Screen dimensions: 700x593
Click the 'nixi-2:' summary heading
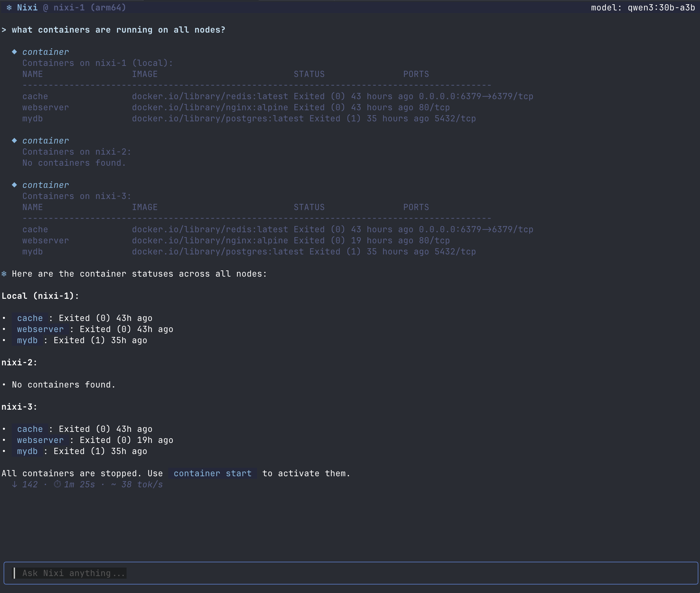20,362
